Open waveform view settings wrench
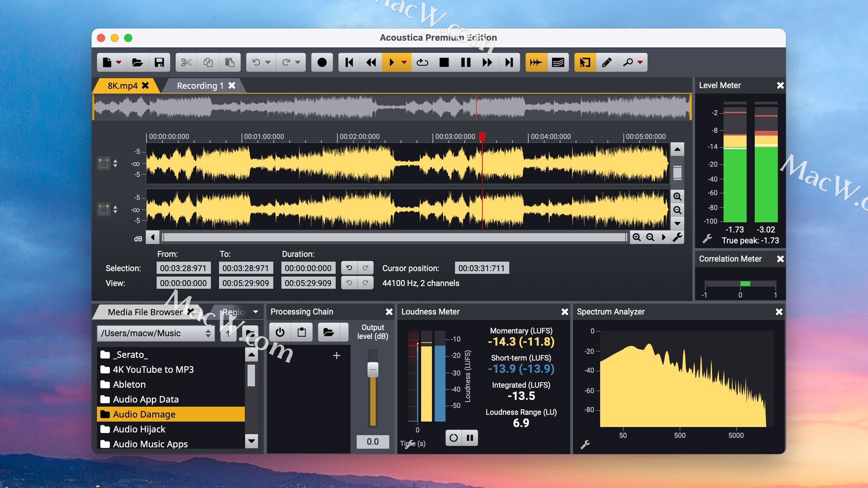 677,237
